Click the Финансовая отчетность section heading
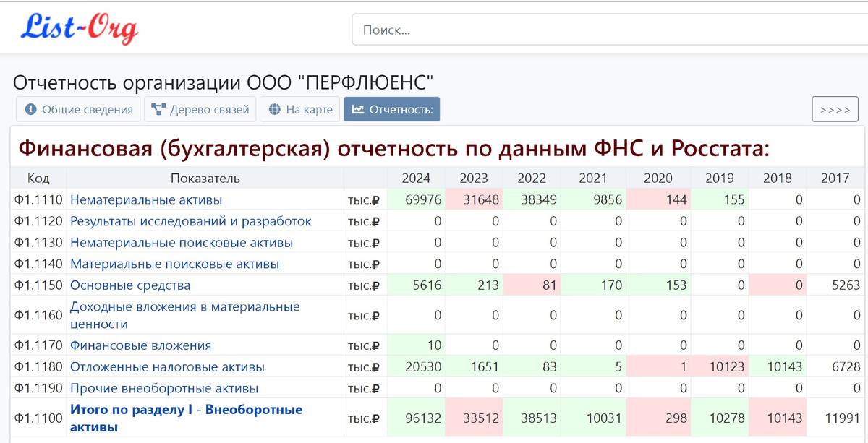The width and height of the screenshot is (868, 443). point(393,149)
